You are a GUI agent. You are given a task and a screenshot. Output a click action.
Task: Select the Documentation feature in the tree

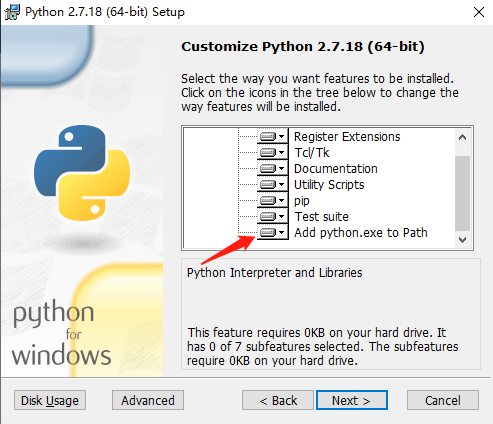coord(336,169)
